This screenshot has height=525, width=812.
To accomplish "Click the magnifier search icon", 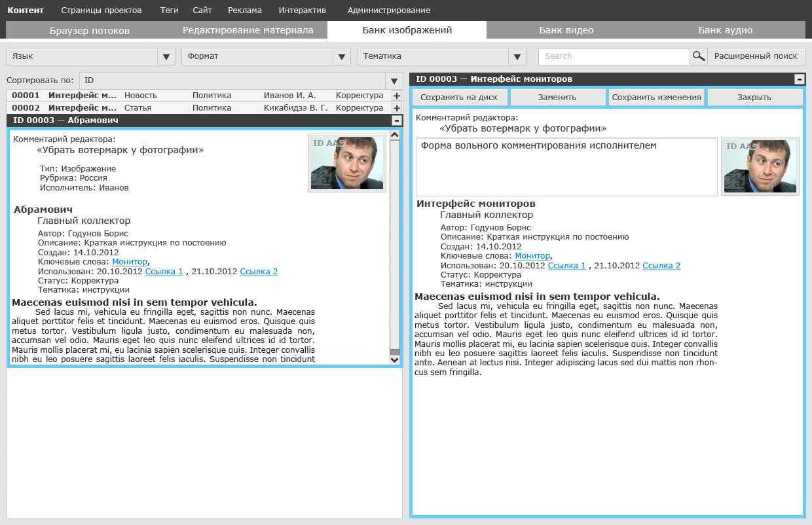I will click(x=699, y=56).
